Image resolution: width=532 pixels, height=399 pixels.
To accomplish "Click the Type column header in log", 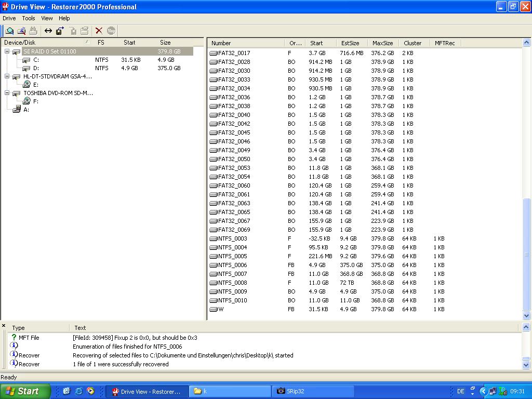I will (38, 328).
